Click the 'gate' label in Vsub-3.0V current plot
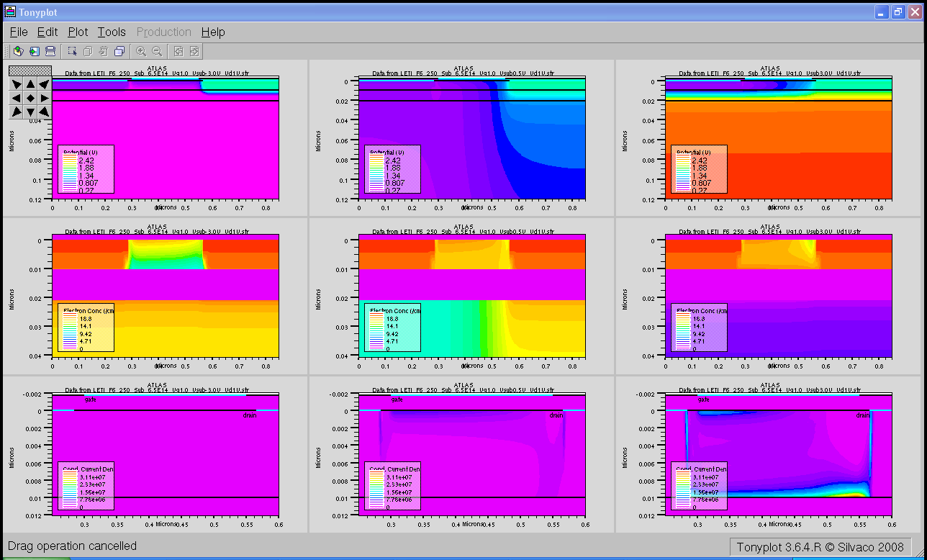The width and height of the screenshot is (927, 560). [90, 399]
